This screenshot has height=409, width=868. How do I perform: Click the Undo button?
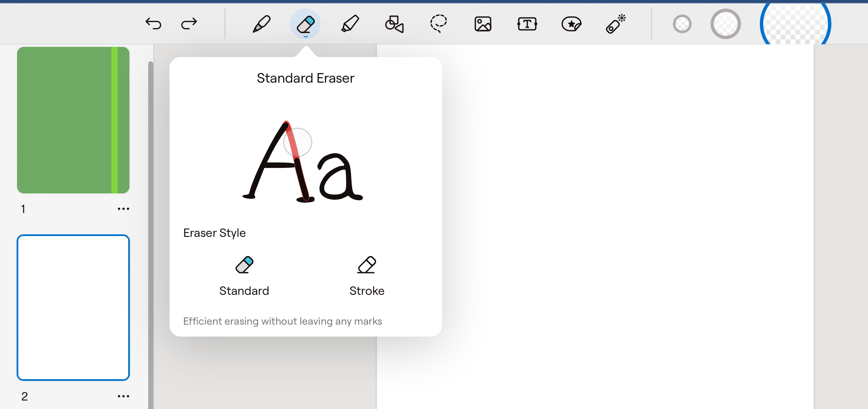tap(154, 24)
